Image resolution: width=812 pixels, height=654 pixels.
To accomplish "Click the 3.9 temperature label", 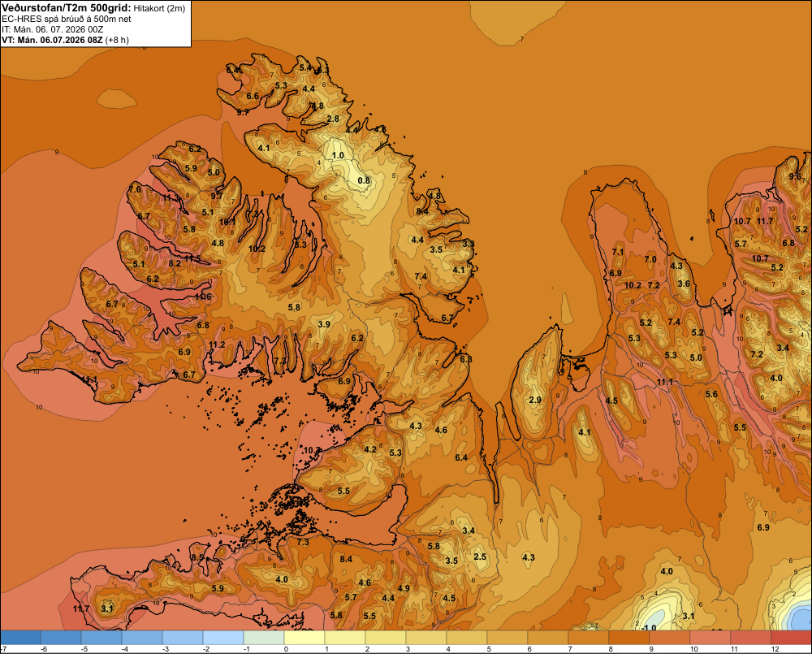I will (324, 324).
